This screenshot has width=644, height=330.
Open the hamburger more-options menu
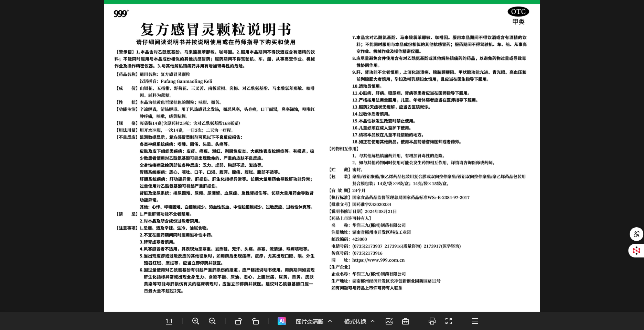tap(475, 321)
